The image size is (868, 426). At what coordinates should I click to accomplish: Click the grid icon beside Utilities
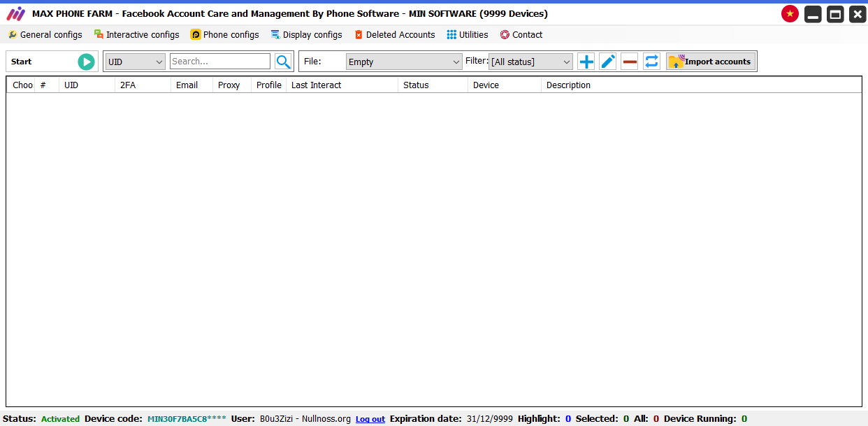451,34
